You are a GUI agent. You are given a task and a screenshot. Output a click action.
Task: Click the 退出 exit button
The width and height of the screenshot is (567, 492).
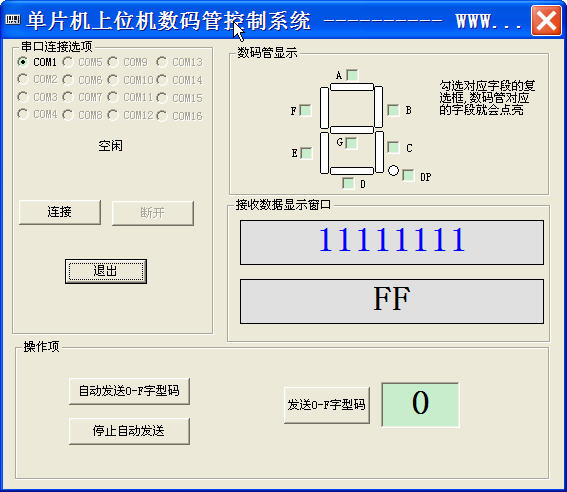[106, 271]
